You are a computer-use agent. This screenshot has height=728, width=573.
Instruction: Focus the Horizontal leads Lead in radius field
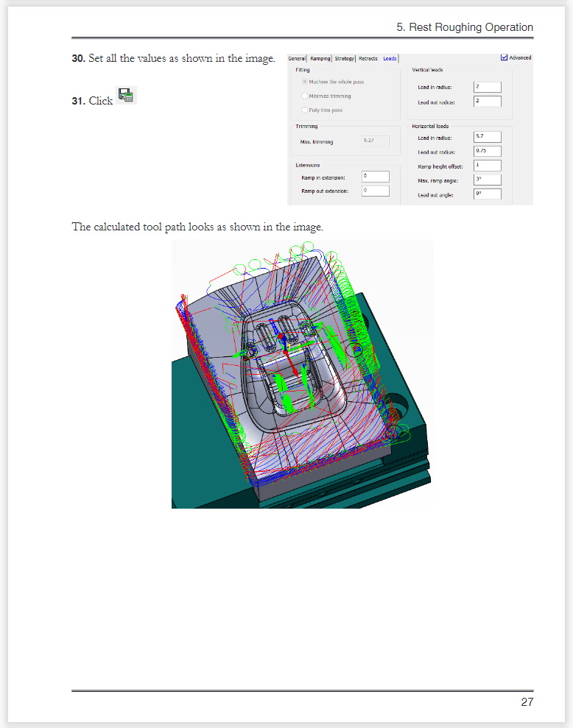click(x=487, y=137)
